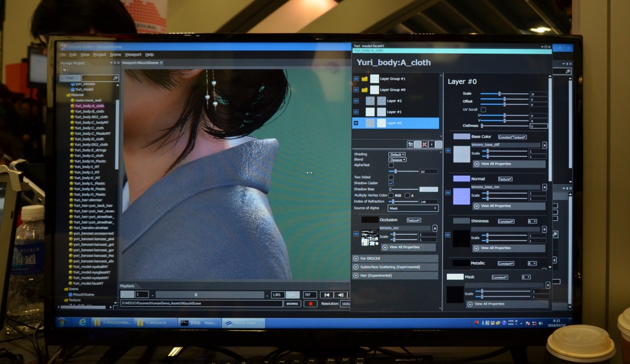Click the move layer up arrow icon
The width and height of the screenshot is (630, 364).
coord(432,144)
